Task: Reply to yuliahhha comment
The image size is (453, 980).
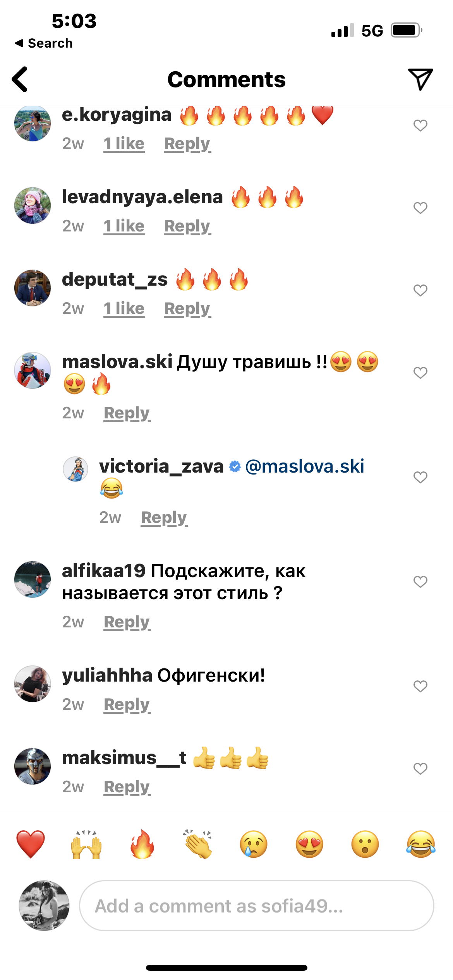Action: coord(127,705)
